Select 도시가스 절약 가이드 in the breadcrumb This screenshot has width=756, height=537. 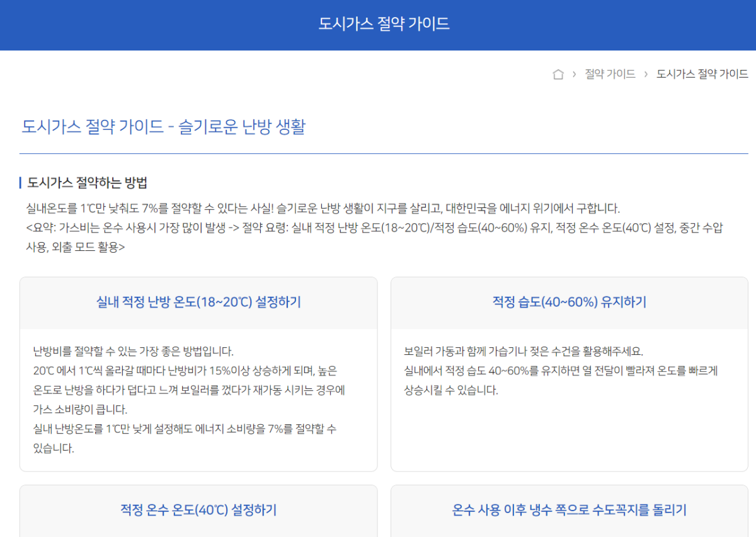pos(701,73)
